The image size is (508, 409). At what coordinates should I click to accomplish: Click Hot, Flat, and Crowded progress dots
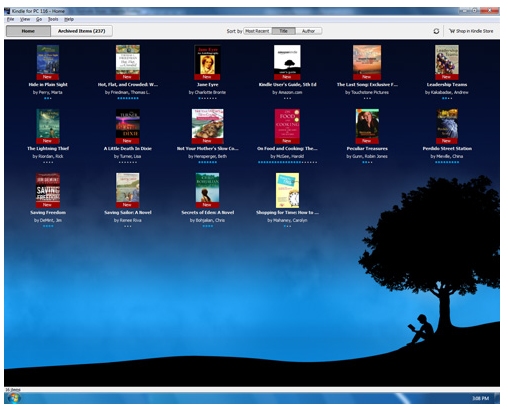tap(128, 98)
